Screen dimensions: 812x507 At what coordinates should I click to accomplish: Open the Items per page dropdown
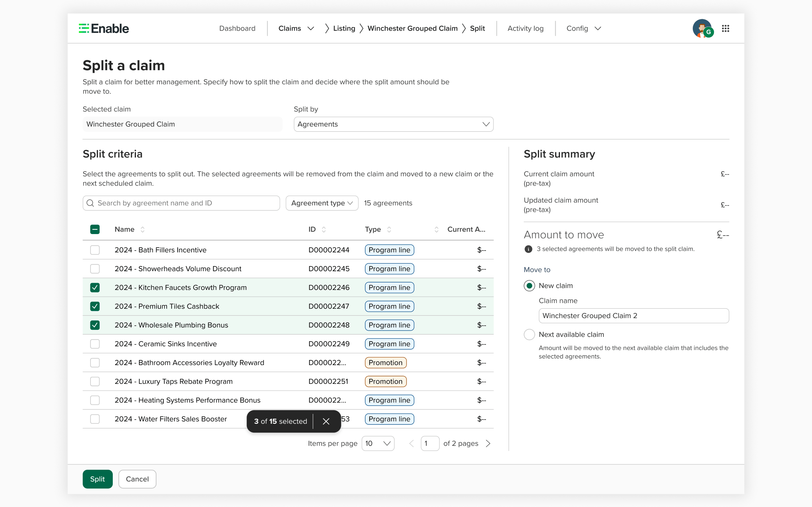tap(378, 443)
